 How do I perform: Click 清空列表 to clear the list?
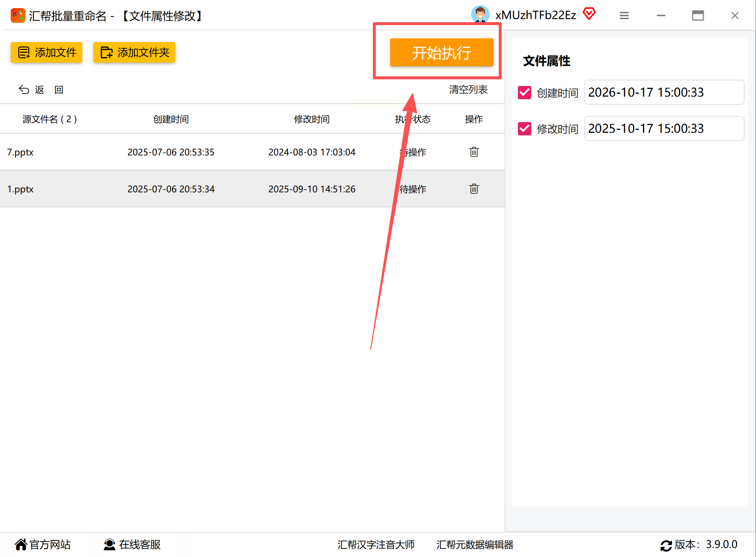click(468, 90)
